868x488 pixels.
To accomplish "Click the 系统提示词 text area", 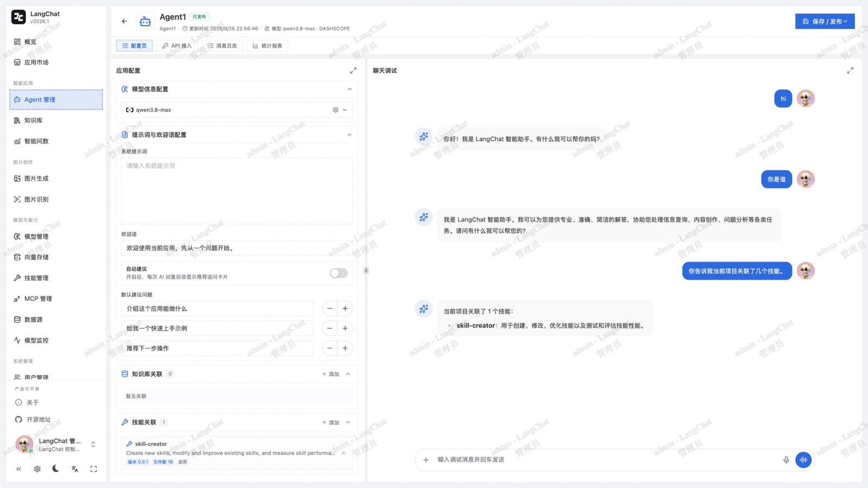I will point(237,191).
